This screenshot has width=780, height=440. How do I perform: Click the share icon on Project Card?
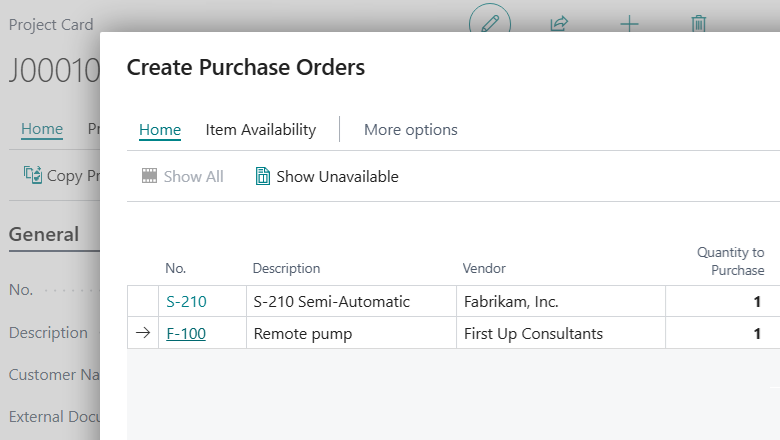tap(559, 23)
